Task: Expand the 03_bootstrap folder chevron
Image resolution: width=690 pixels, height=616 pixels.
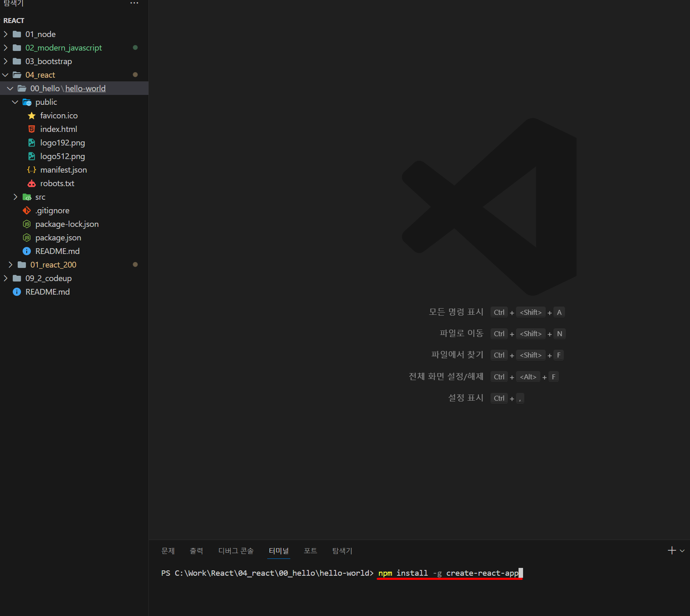Action: click(5, 61)
